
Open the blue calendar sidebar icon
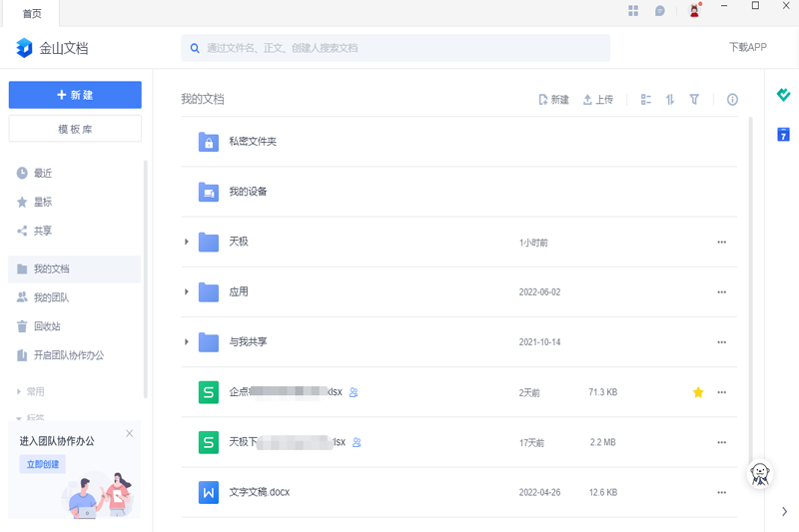tap(783, 135)
